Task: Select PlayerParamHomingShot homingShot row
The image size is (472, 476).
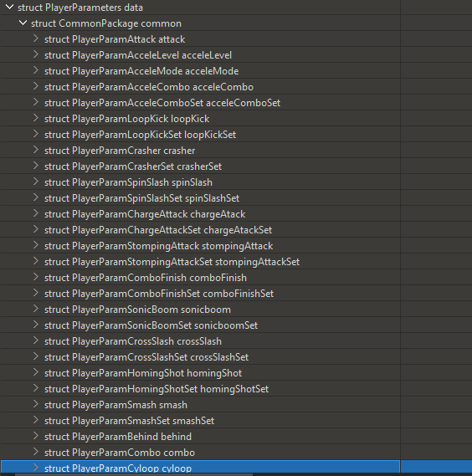Action: 200,373
